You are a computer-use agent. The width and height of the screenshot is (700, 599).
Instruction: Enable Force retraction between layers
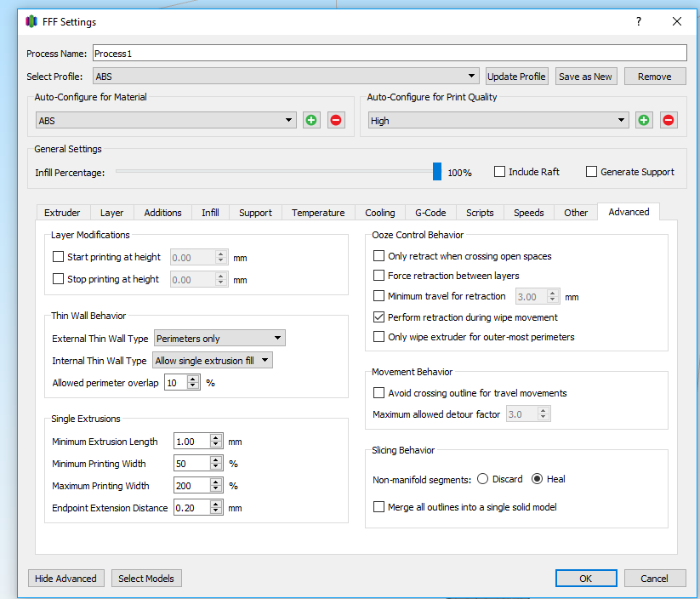coord(378,275)
